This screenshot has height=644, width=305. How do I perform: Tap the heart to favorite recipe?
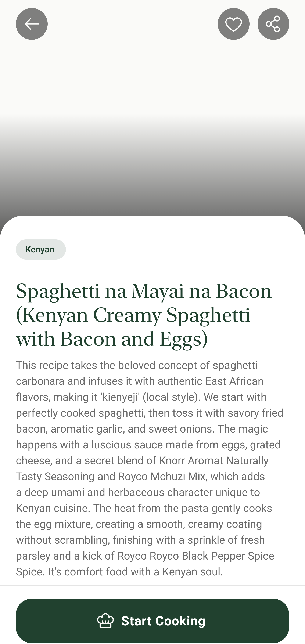click(233, 24)
